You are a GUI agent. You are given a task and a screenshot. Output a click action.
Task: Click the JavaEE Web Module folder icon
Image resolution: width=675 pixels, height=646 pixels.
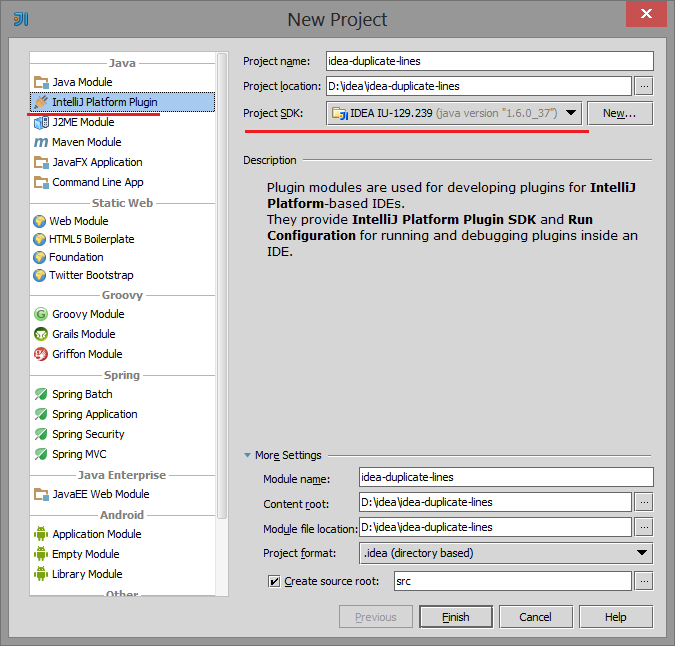[x=41, y=494]
